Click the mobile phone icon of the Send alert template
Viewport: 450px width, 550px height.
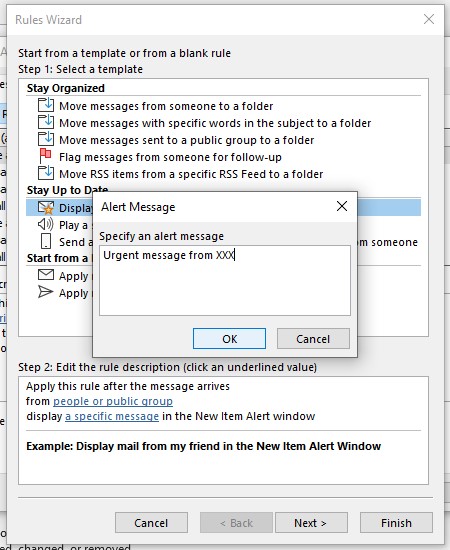click(x=46, y=241)
